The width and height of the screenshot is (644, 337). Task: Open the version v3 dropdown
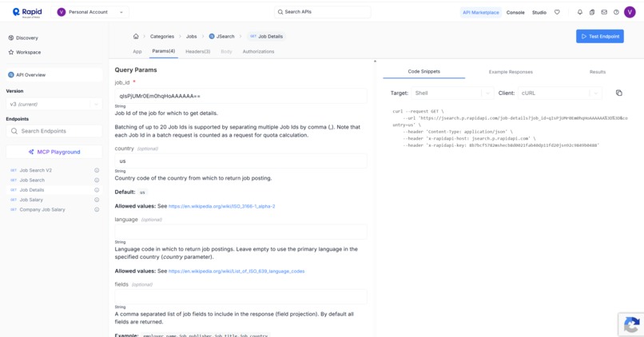54,105
